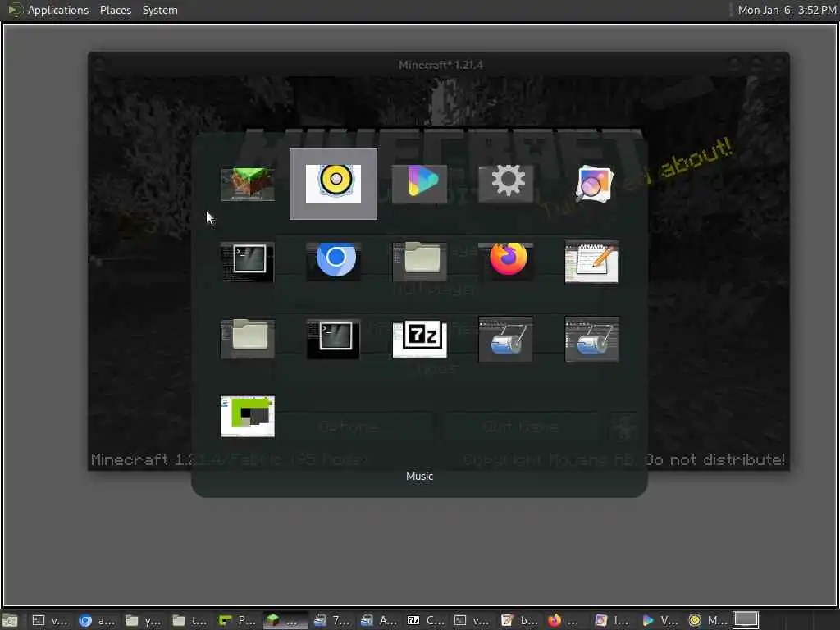Open the Applications menu
Viewport: 840px width, 630px height.
click(x=58, y=10)
